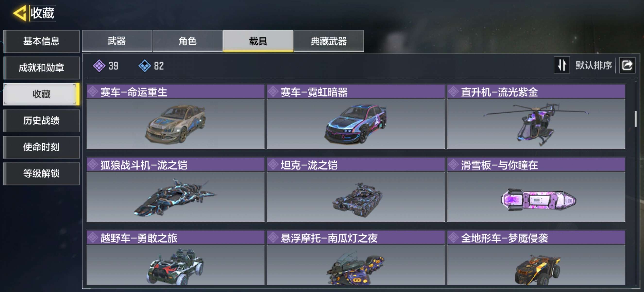Go to 历史战绩 section

point(42,121)
